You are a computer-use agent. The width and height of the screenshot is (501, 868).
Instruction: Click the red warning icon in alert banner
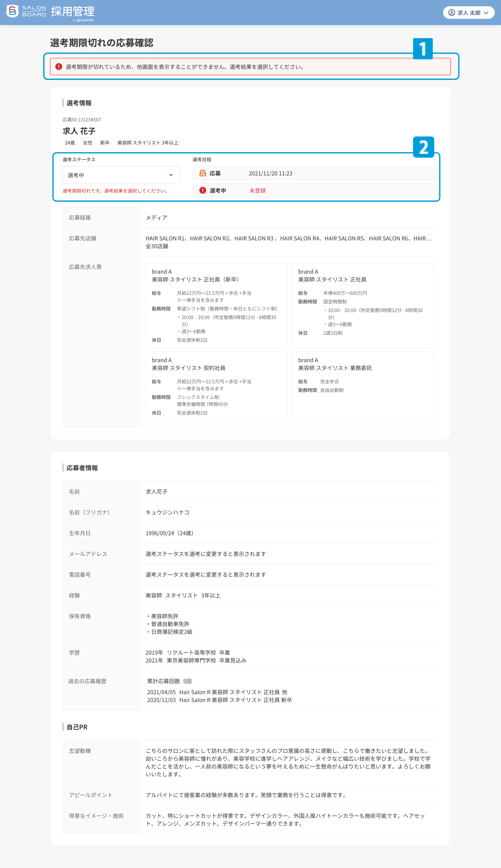point(58,66)
